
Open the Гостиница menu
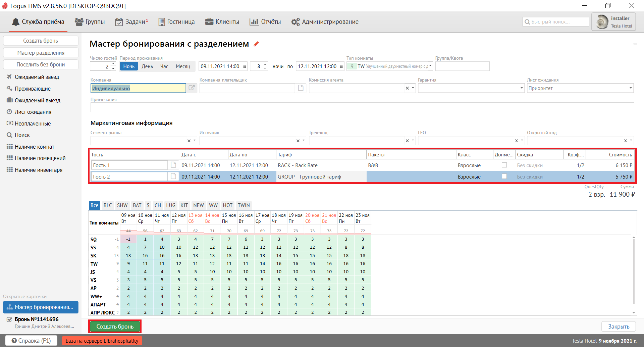coord(176,22)
